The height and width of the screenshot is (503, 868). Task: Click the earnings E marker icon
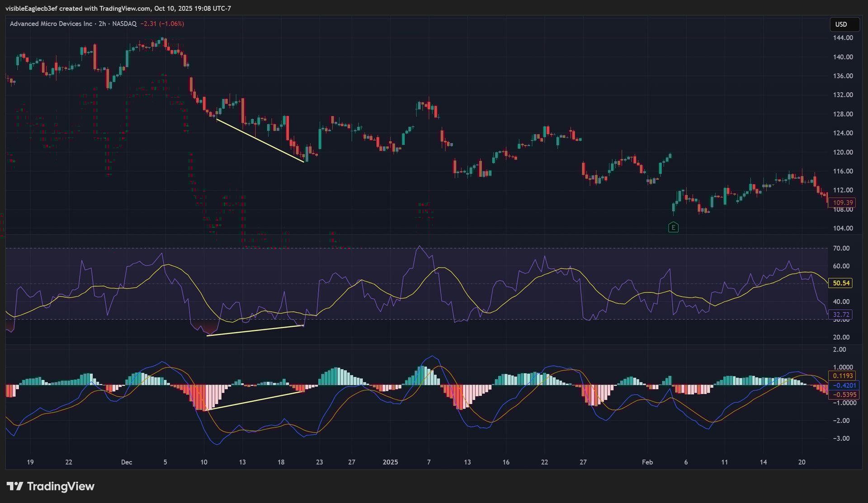pyautogui.click(x=673, y=227)
